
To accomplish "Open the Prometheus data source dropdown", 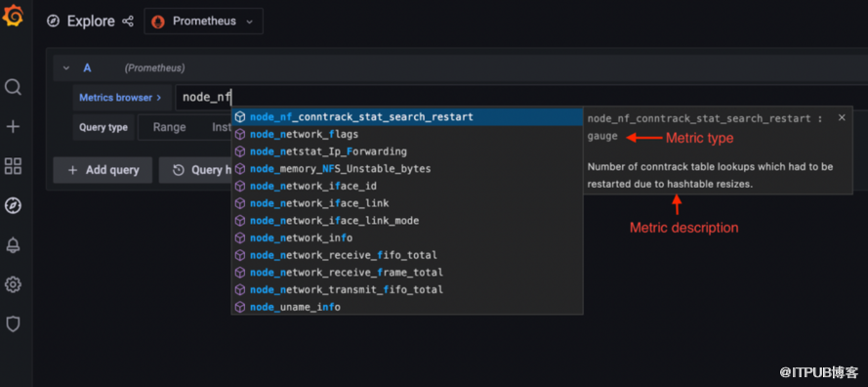I will click(x=204, y=21).
